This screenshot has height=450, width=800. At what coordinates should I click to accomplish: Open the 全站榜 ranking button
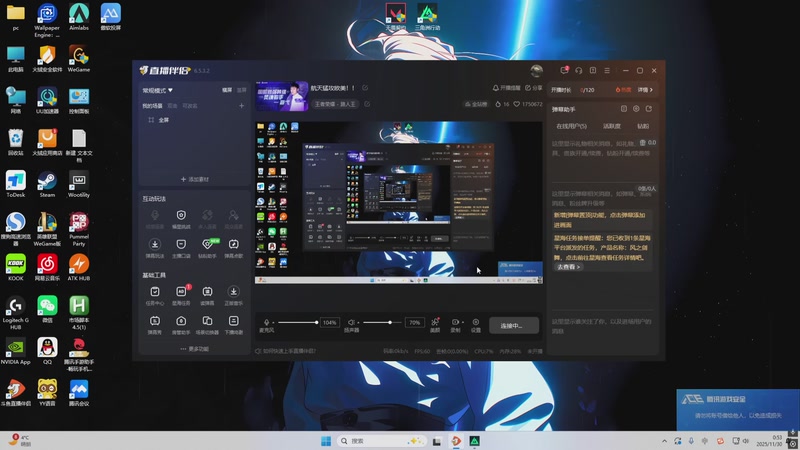point(476,104)
